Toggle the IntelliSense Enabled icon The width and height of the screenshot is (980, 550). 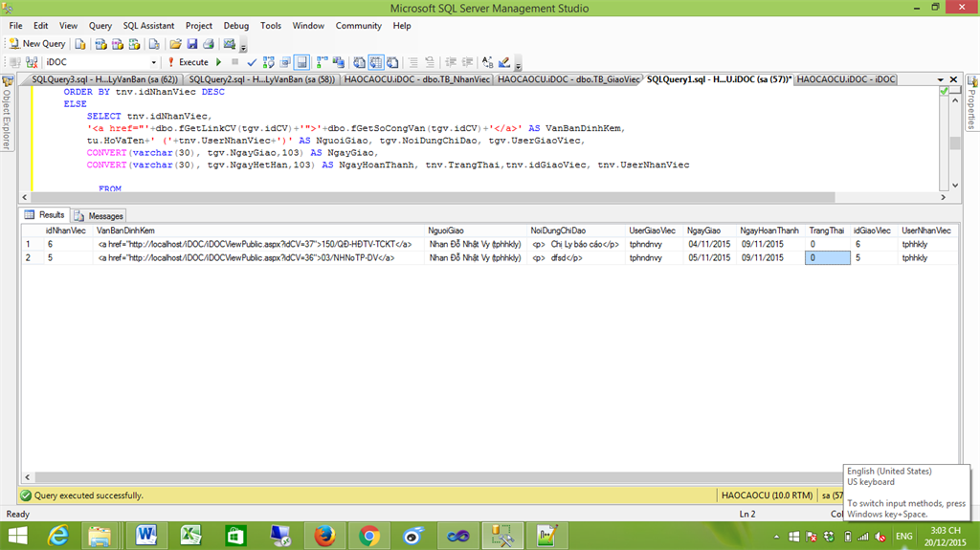301,62
